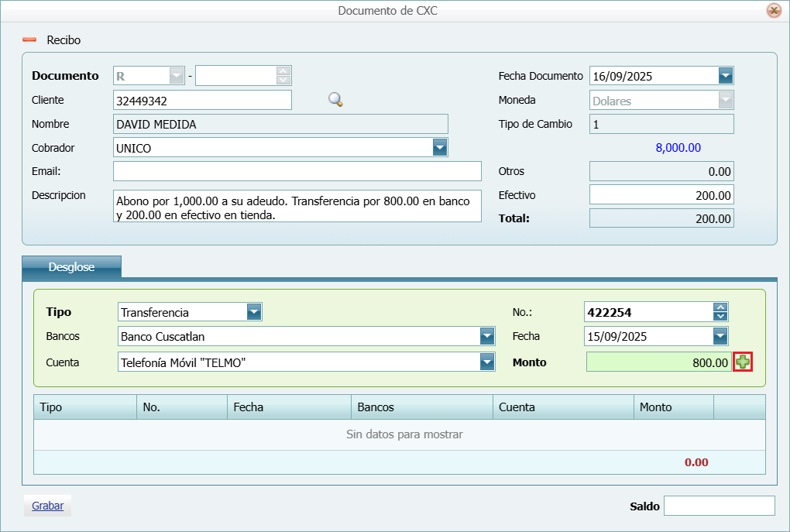Click the Efectivo amount field

click(x=661, y=195)
